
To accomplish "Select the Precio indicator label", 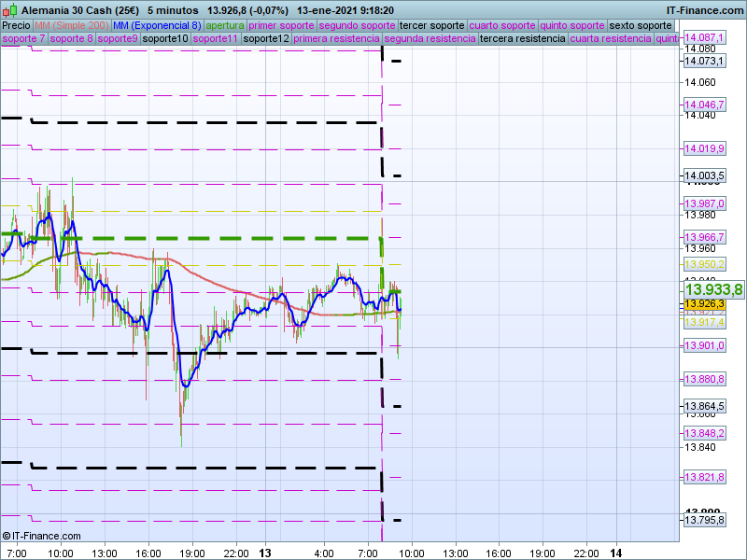I will click(16, 25).
